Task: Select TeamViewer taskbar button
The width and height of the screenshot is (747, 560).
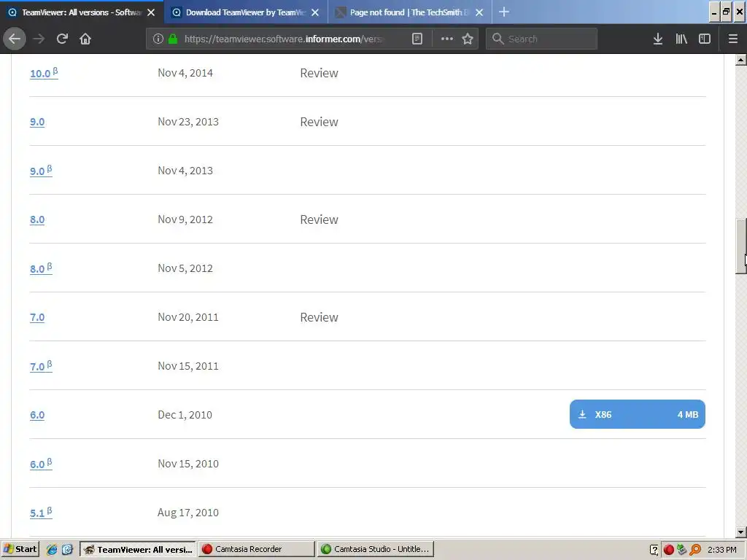Action: point(138,549)
